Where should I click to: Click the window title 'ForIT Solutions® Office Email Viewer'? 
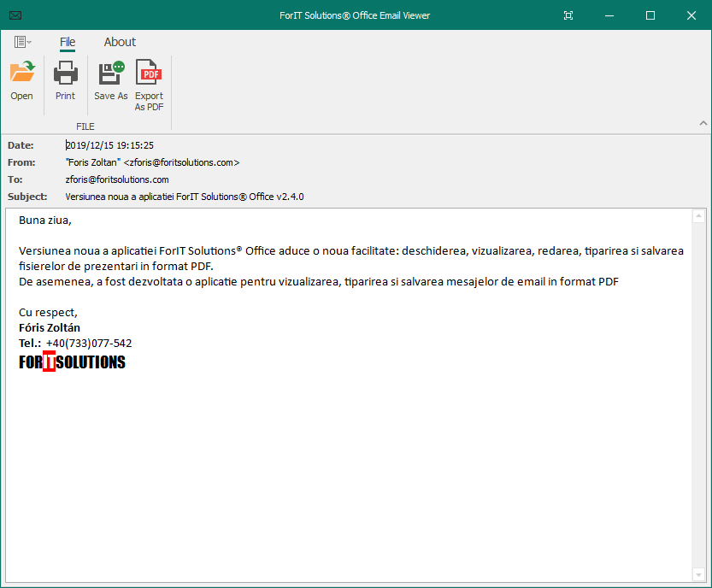click(x=355, y=15)
